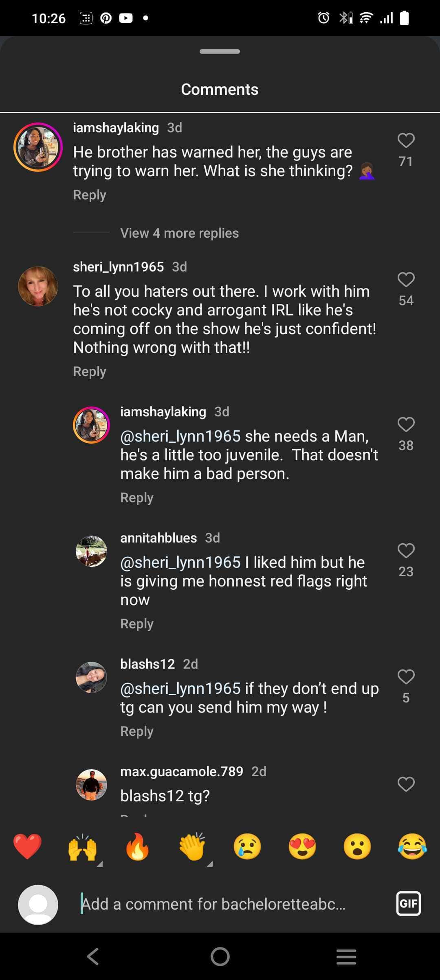Add the fire emoji reaction
The height and width of the screenshot is (980, 440).
tap(137, 847)
